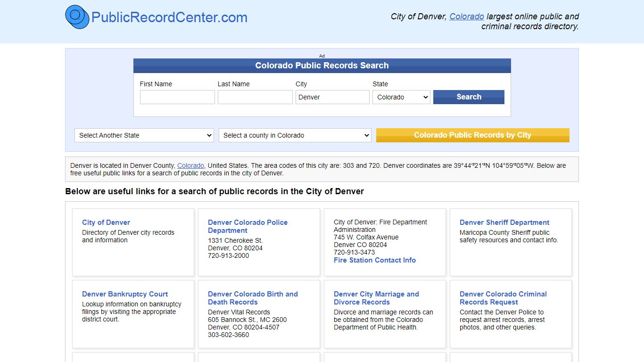This screenshot has height=362, width=644.
Task: Click Directory of Denver city records text
Action: [x=128, y=236]
